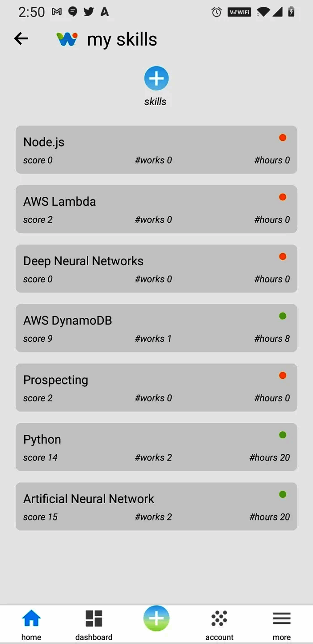Open the dashboard grid icon
313x644 pixels.
tap(94, 619)
